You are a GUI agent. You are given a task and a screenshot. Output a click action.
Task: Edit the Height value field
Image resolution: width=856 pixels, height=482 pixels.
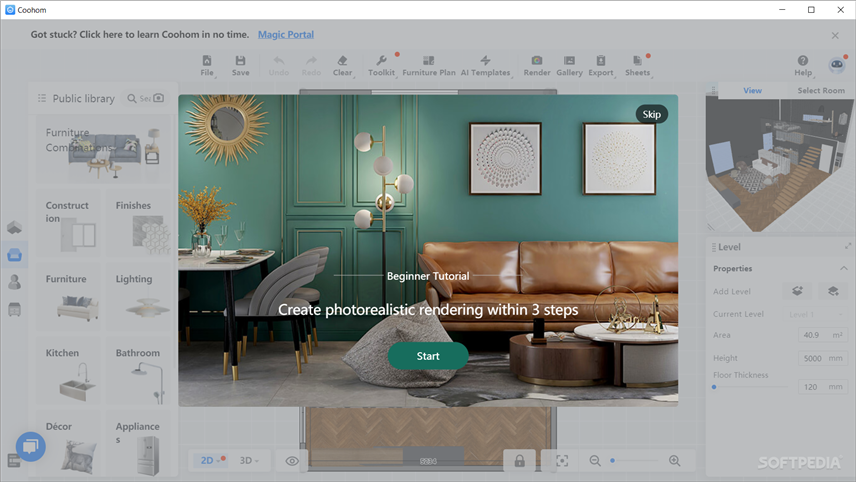(823, 358)
